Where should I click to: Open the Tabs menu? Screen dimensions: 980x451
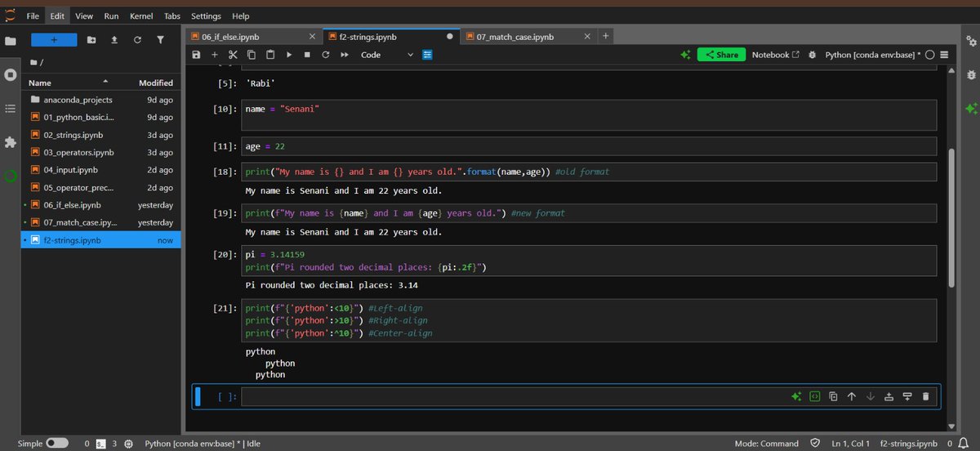[172, 16]
